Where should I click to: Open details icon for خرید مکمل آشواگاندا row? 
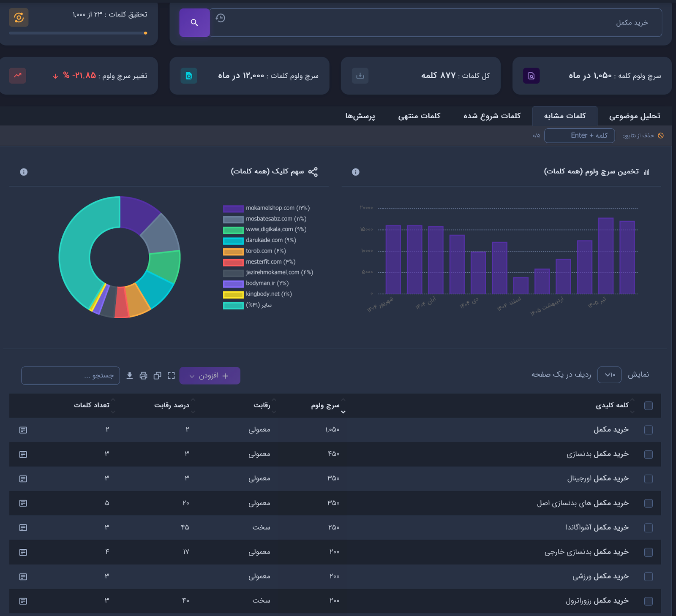coord(23,528)
